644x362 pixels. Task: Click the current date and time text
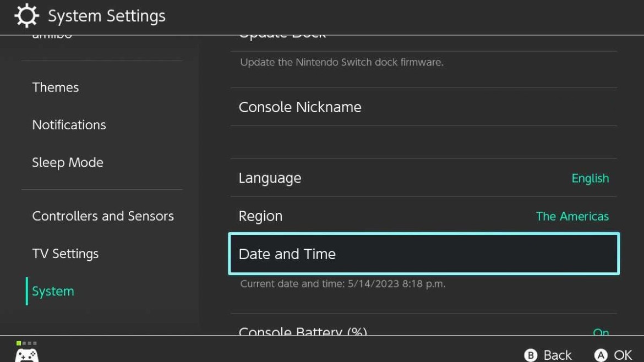[x=343, y=284]
